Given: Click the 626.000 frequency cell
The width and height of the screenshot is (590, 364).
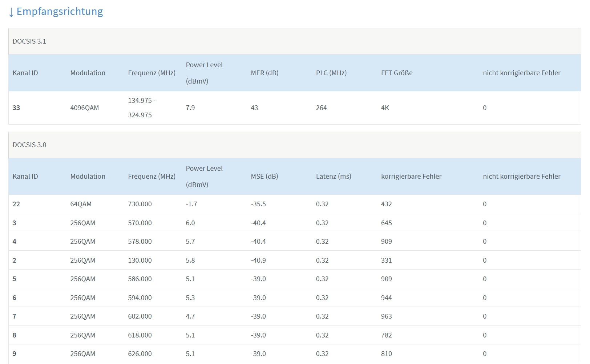Looking at the screenshot, I should tap(140, 354).
